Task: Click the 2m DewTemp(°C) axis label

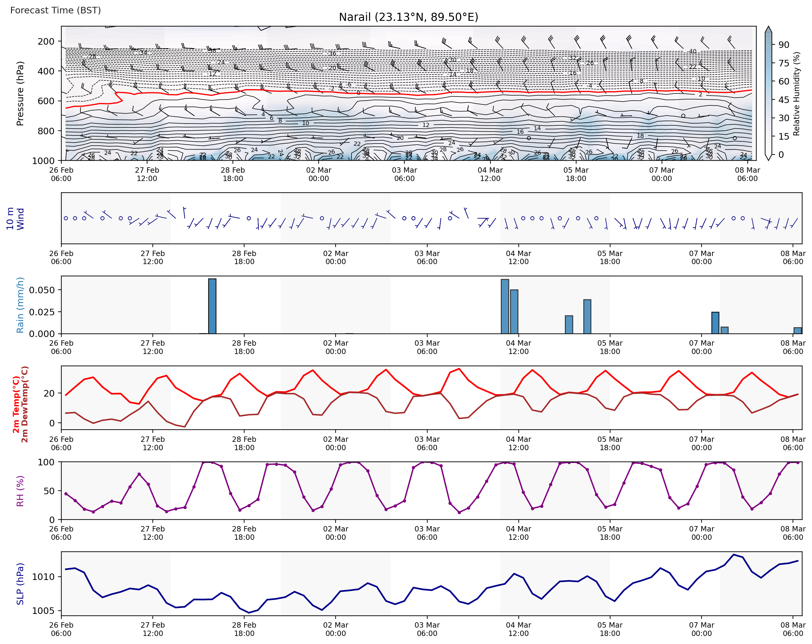Action: (x=25, y=404)
